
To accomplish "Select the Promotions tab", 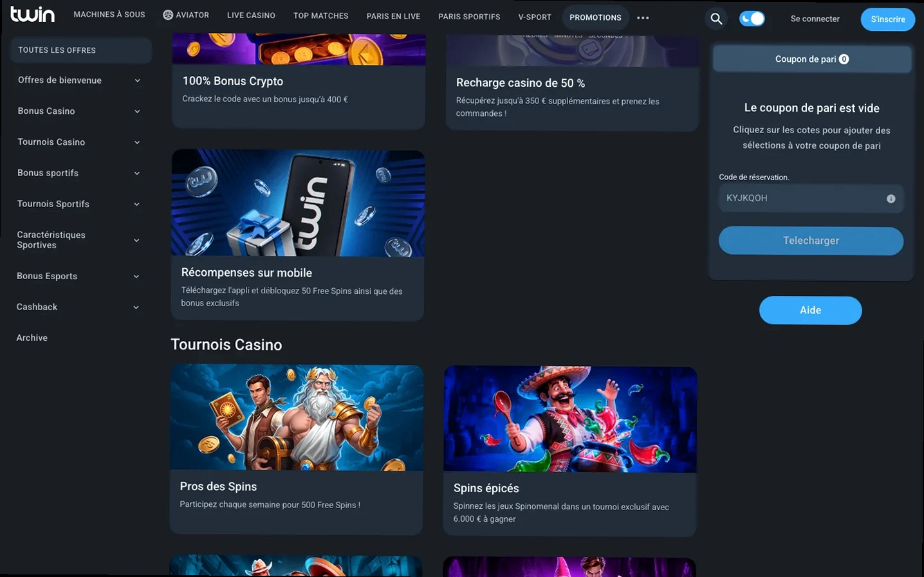I will pos(595,18).
